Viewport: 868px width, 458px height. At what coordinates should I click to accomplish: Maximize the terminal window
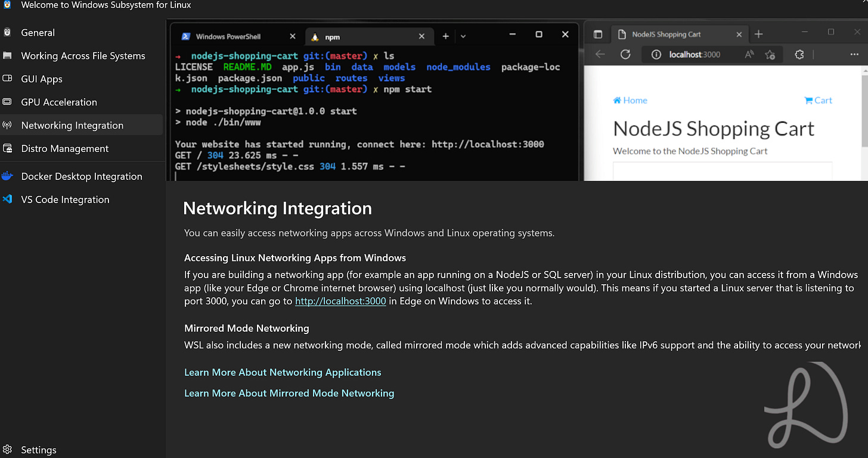[x=539, y=35]
